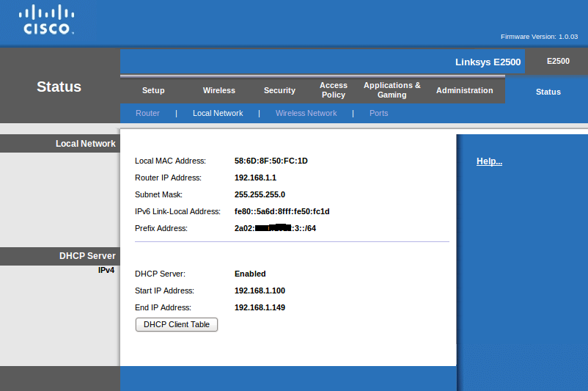Open the Administration tab
The height and width of the screenshot is (391, 588).
click(464, 90)
